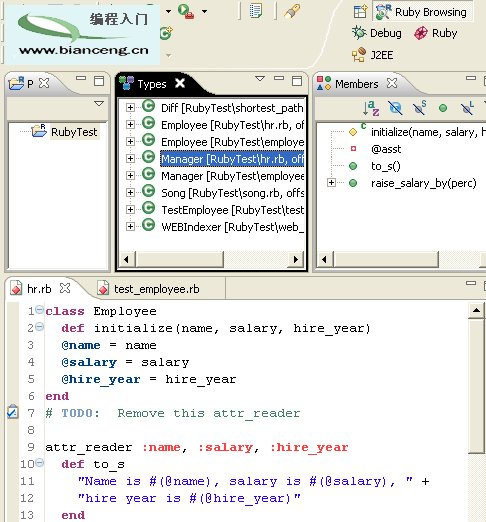The height and width of the screenshot is (522, 486).
Task: Click the Types horizontal scrollbar right arrow
Action: pos(295,259)
